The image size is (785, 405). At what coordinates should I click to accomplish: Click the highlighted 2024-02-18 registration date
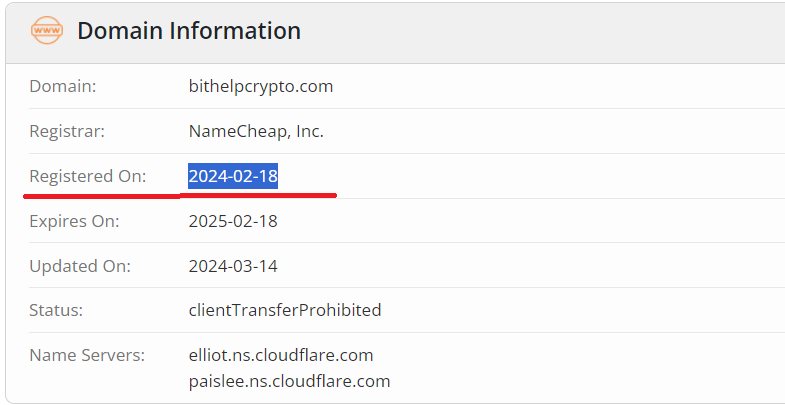click(233, 176)
